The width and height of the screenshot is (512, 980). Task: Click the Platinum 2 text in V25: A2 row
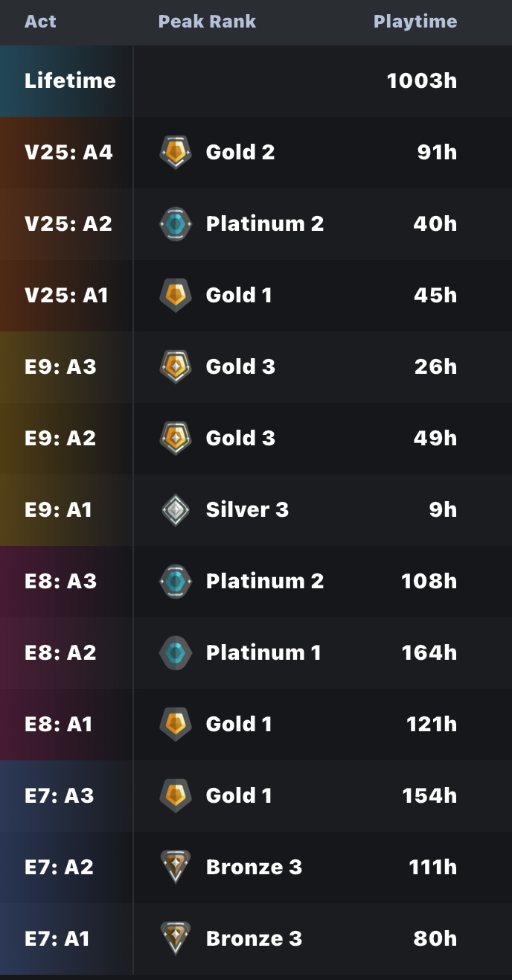[x=265, y=223]
